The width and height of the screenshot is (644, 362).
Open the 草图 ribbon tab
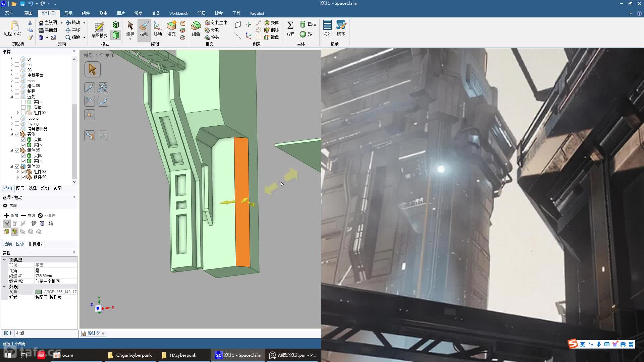pyautogui.click(x=28, y=13)
